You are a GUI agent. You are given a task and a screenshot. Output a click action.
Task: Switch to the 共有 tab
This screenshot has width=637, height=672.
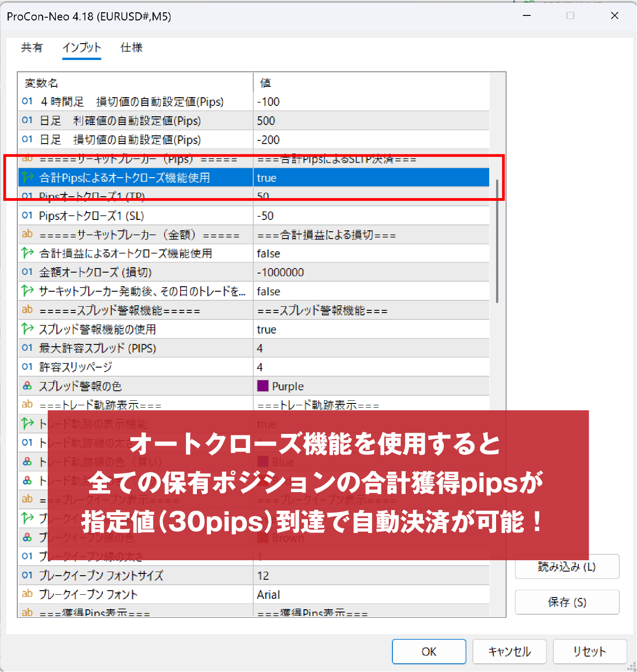click(x=32, y=47)
